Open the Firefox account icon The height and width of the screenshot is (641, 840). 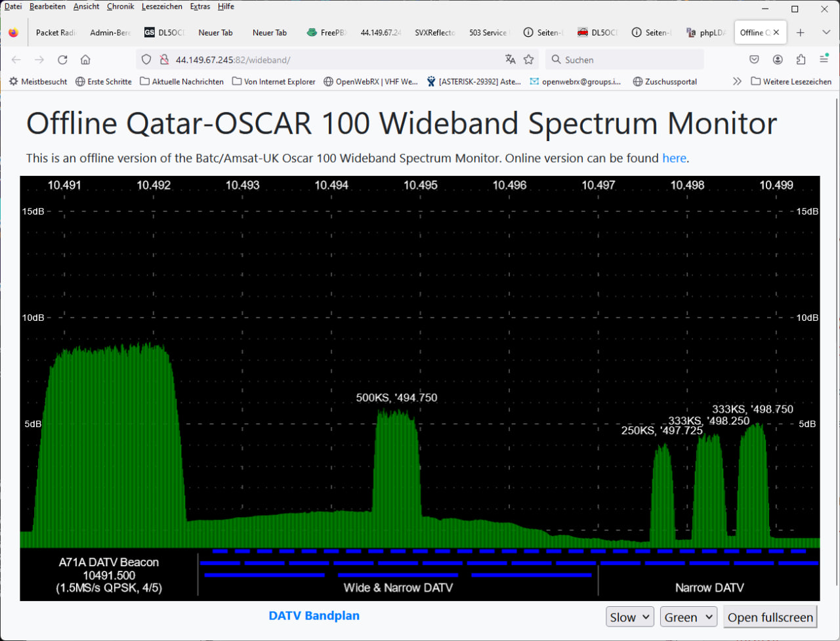(x=778, y=60)
